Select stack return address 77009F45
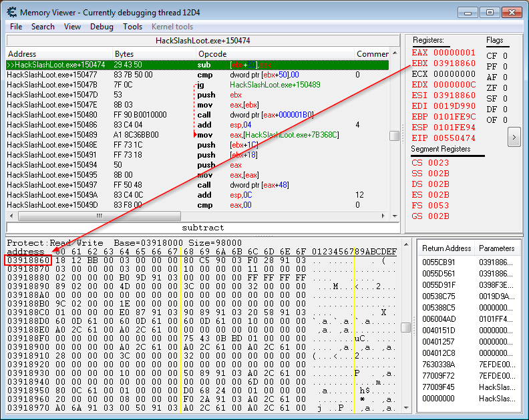The width and height of the screenshot is (529, 420). [x=439, y=387]
